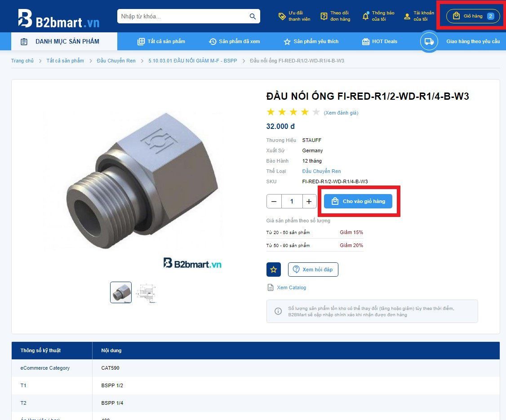Click Đầu Chuyển Ren category link
The width and height of the screenshot is (506, 420).
click(x=321, y=171)
